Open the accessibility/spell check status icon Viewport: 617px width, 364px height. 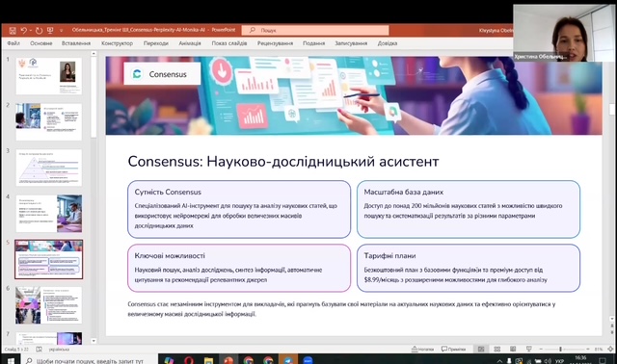(39, 349)
